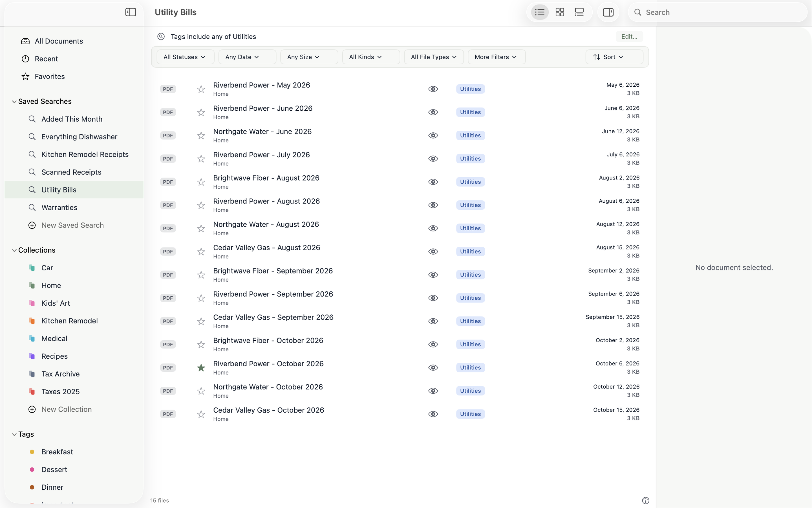This screenshot has width=812, height=508.
Task: Click the Kitchen Remodel collection folder icon
Action: pos(32,321)
